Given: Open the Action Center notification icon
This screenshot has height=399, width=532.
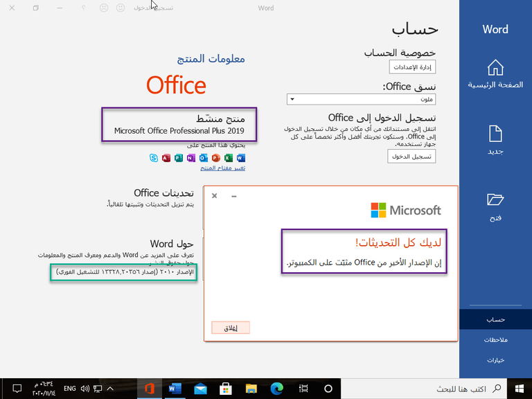Looking at the screenshot, I should coord(17,389).
